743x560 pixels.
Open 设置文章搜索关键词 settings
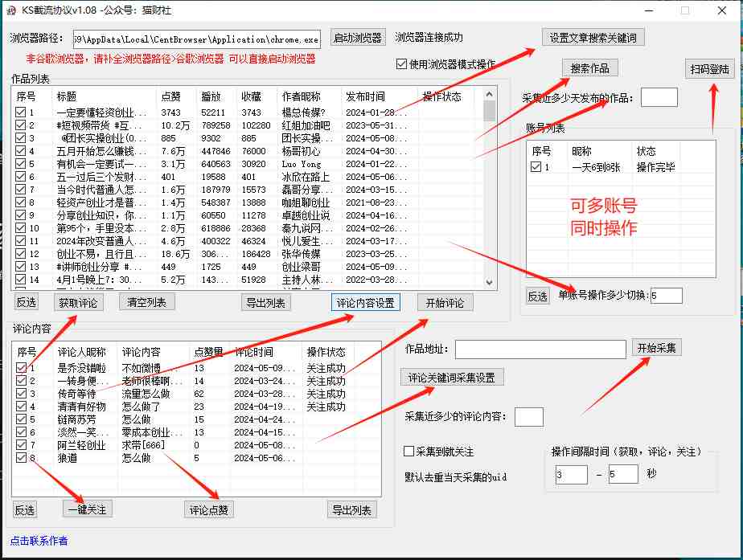pos(593,38)
